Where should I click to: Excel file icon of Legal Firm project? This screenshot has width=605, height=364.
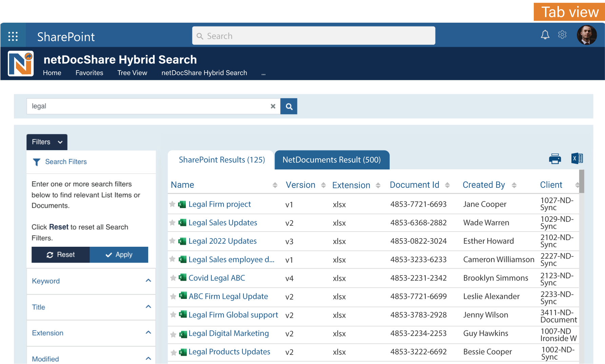[182, 204]
